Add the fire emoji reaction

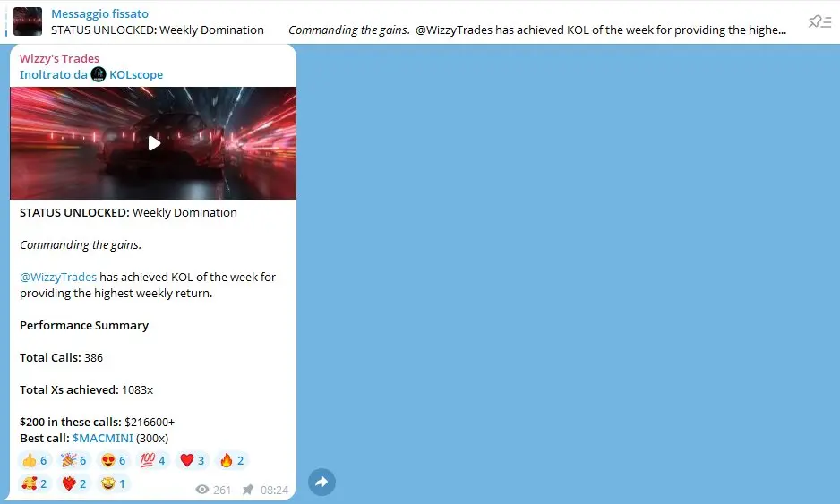coord(232,461)
